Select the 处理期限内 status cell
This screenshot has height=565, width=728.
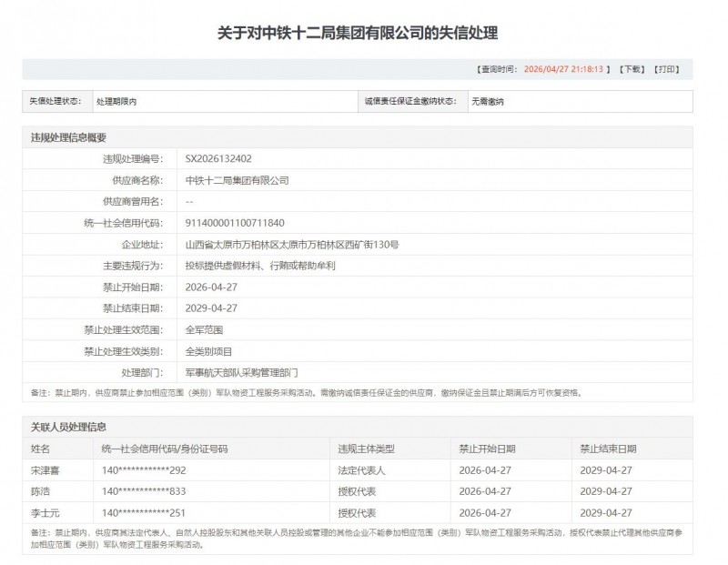pos(114,99)
